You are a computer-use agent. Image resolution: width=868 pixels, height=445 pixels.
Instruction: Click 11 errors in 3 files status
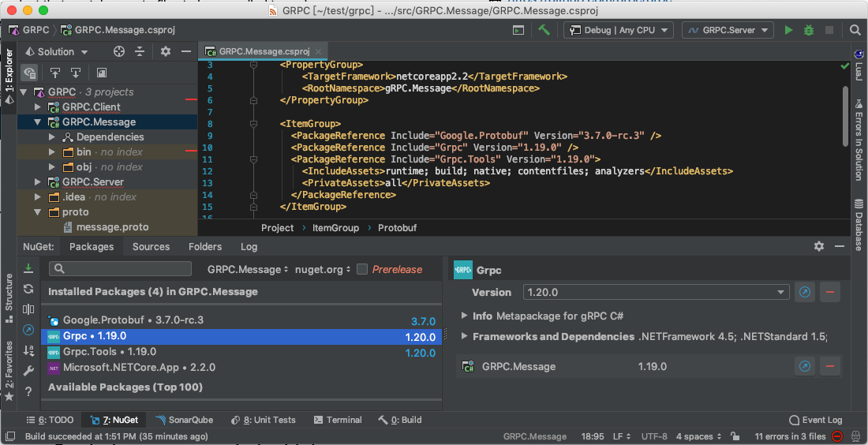(790, 436)
